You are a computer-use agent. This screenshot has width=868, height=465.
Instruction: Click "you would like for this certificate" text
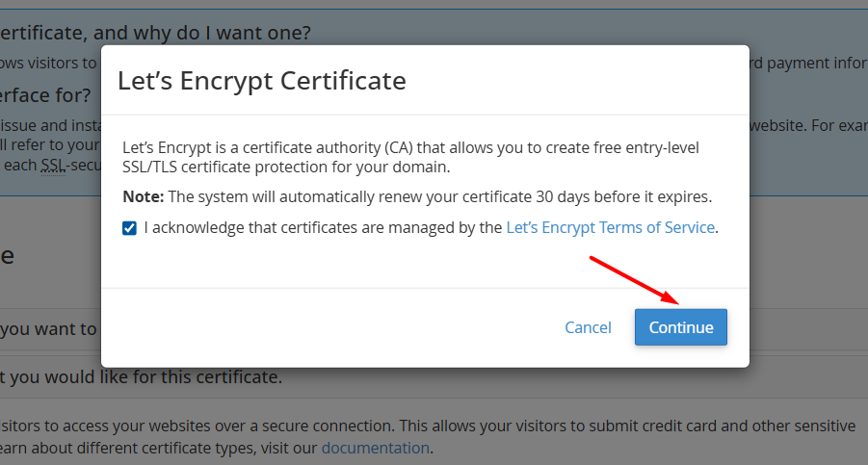[145, 376]
